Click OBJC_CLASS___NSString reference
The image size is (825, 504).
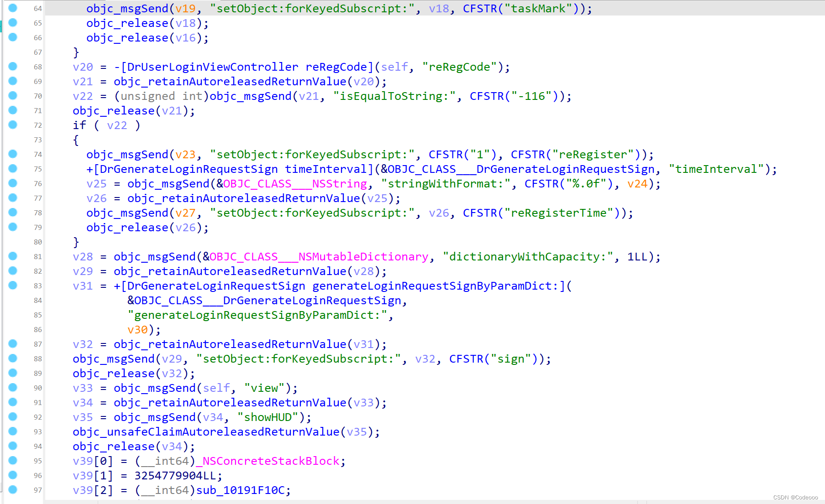(x=295, y=184)
